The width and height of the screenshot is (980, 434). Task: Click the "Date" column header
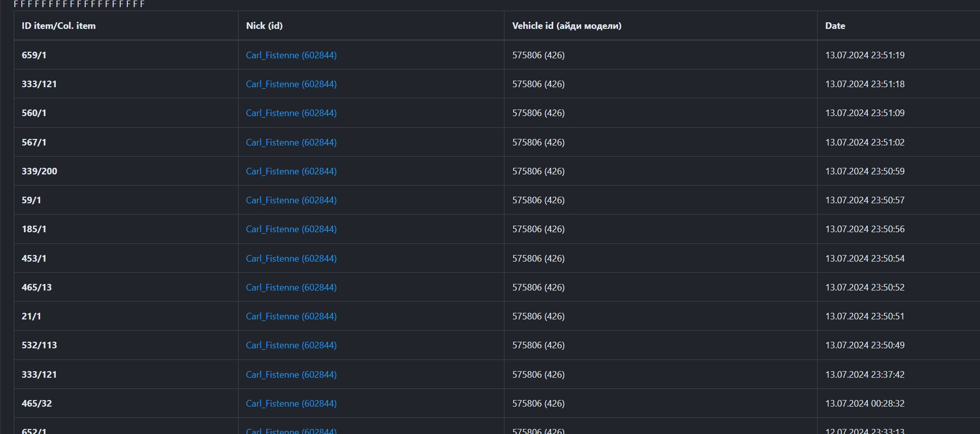tap(835, 26)
